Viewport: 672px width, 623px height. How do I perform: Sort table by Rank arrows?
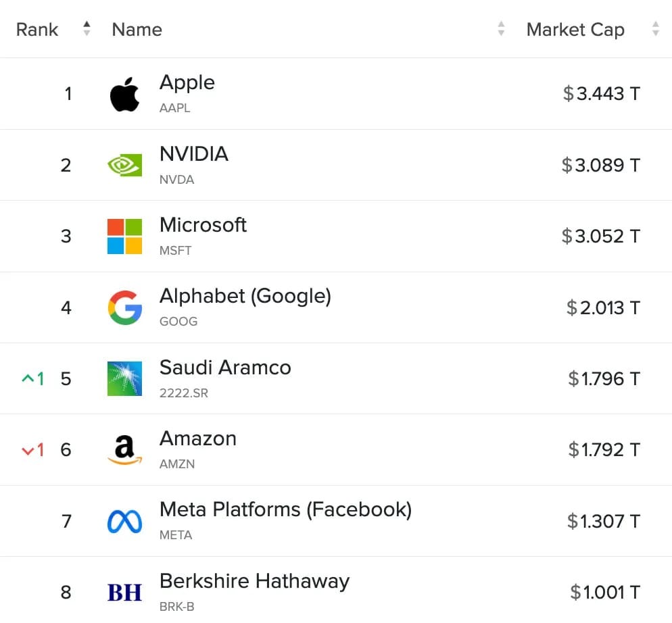[87, 28]
